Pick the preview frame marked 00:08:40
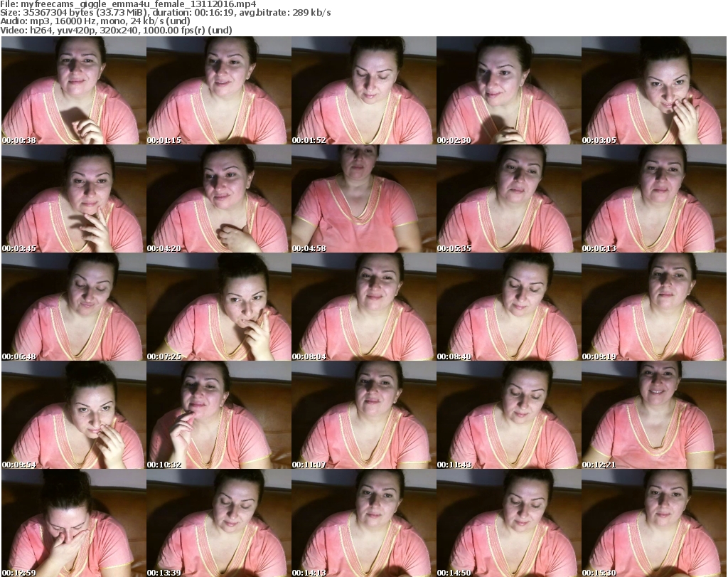Image resolution: width=728 pixels, height=577 pixels. point(509,307)
